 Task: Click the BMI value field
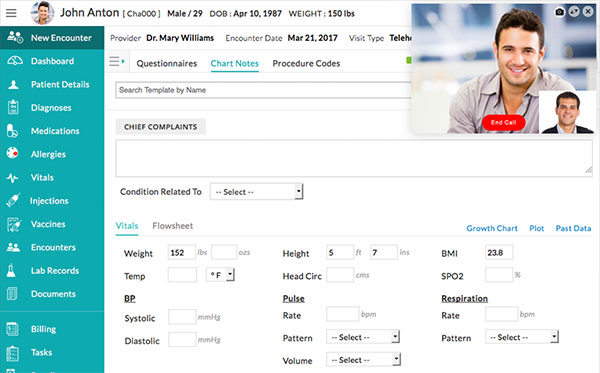(x=499, y=252)
